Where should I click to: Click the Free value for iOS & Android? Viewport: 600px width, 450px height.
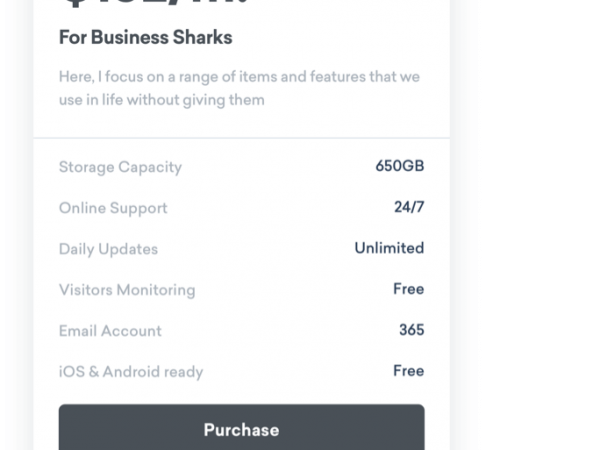409,371
